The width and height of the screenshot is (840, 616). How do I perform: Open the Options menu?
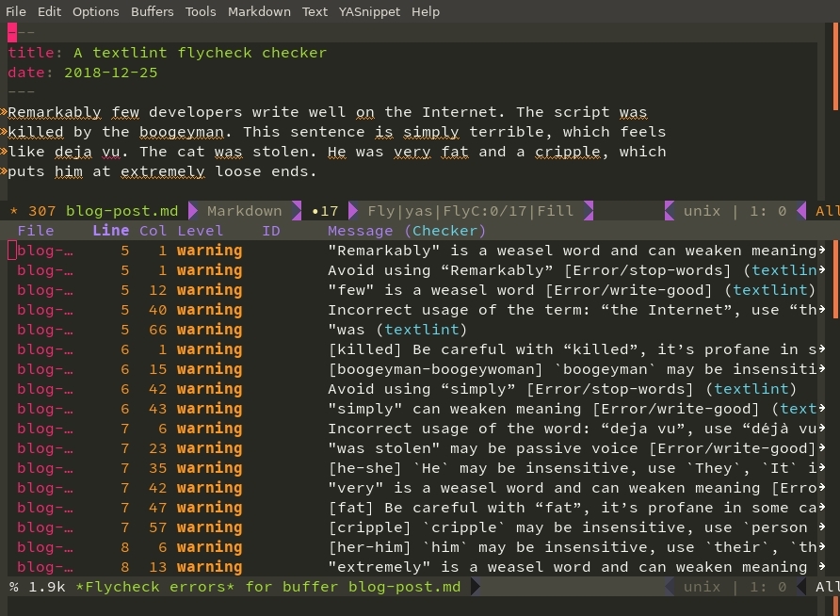95,11
